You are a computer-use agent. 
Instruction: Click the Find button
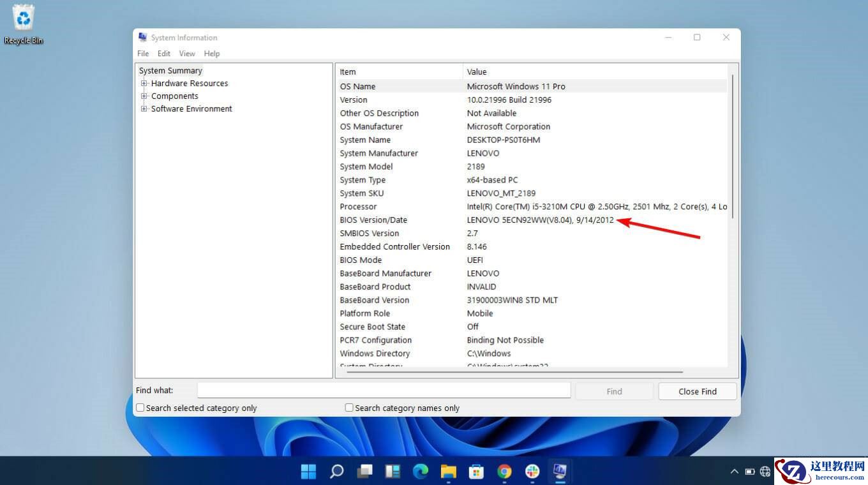point(613,391)
